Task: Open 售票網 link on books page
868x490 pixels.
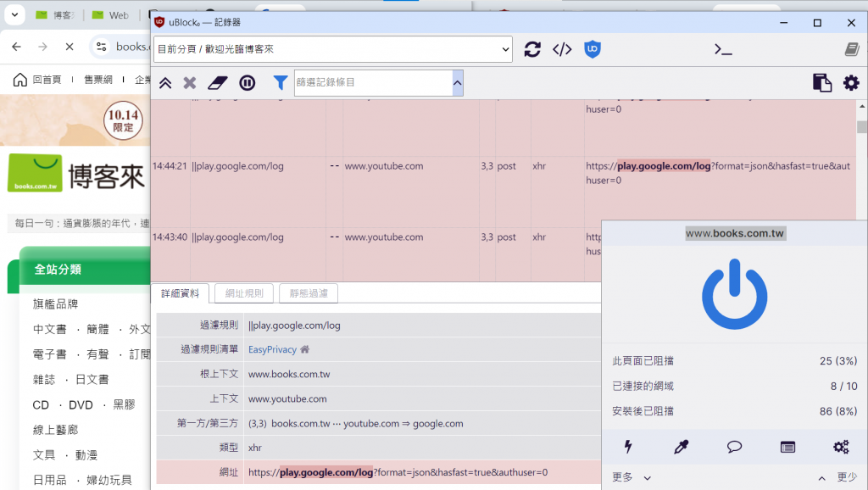Action: [x=98, y=80]
